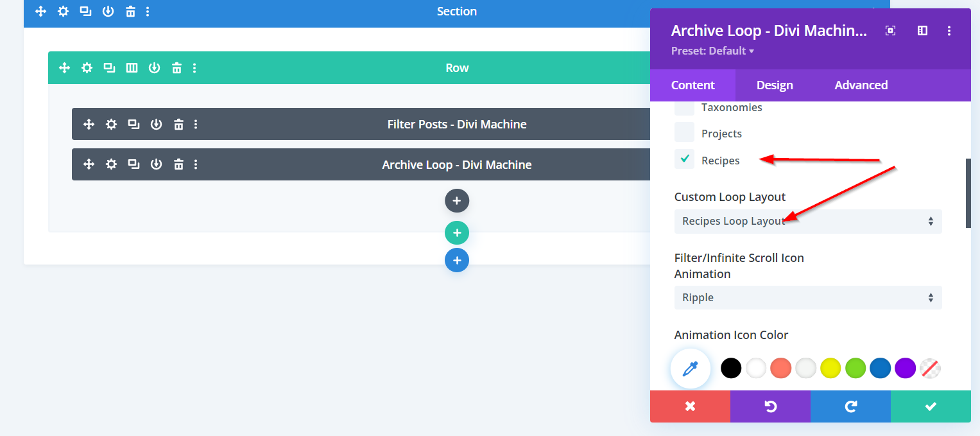This screenshot has height=436, width=980.
Task: Check the Projects checkbox
Action: [x=684, y=132]
